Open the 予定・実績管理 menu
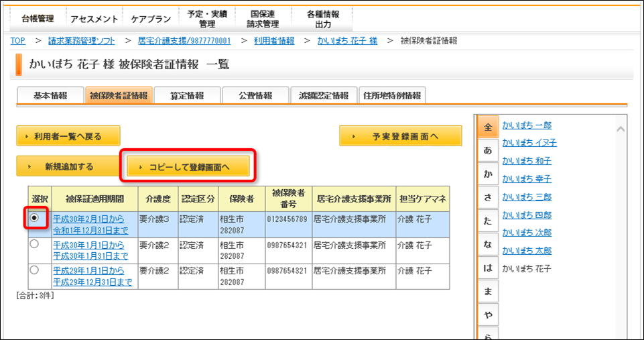The width and height of the screenshot is (644, 340). click(x=208, y=19)
